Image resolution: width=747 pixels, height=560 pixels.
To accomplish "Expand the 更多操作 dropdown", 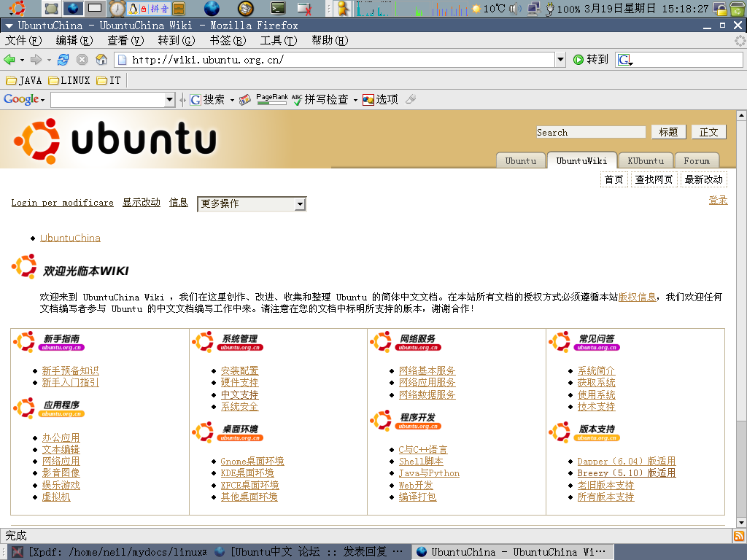I will [300, 204].
